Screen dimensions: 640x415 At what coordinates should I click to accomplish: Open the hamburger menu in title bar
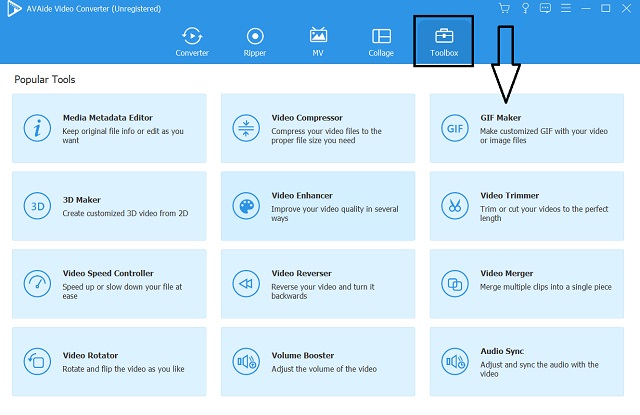[566, 8]
